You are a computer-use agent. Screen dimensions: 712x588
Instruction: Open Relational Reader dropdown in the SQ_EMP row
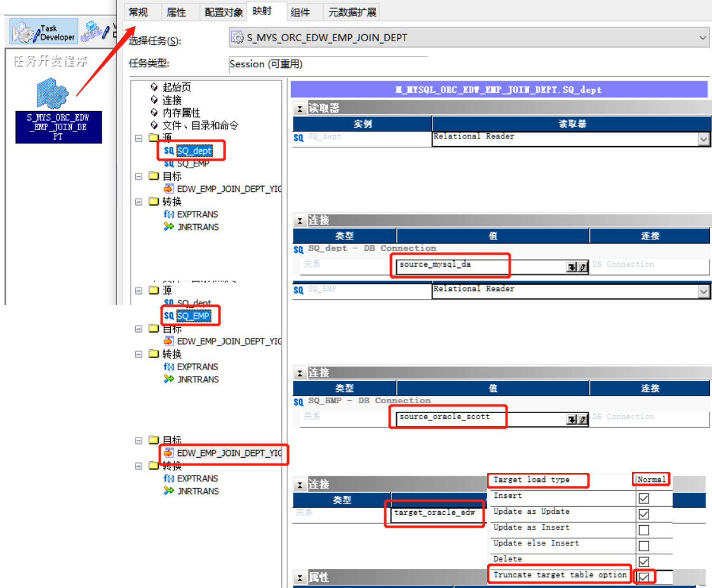[703, 291]
